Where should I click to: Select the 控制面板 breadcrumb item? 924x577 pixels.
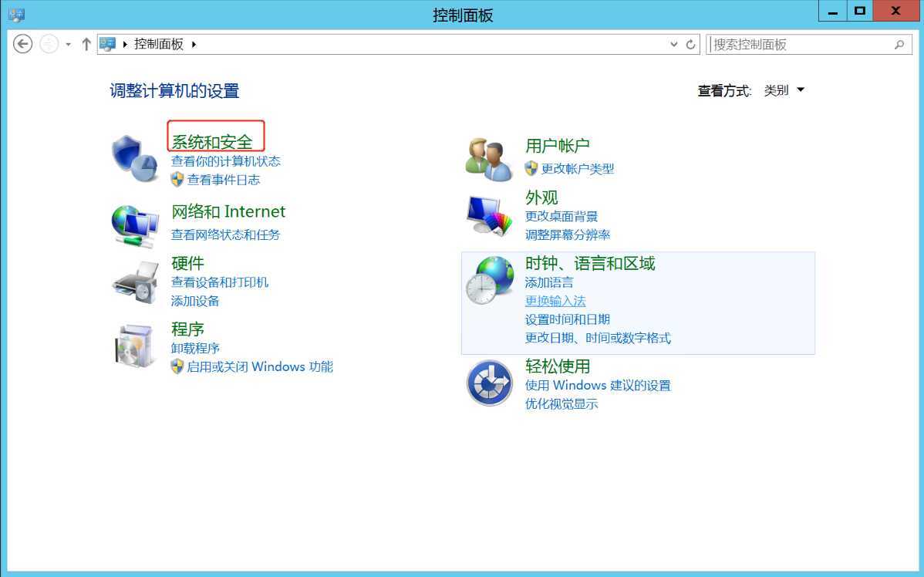tap(159, 44)
